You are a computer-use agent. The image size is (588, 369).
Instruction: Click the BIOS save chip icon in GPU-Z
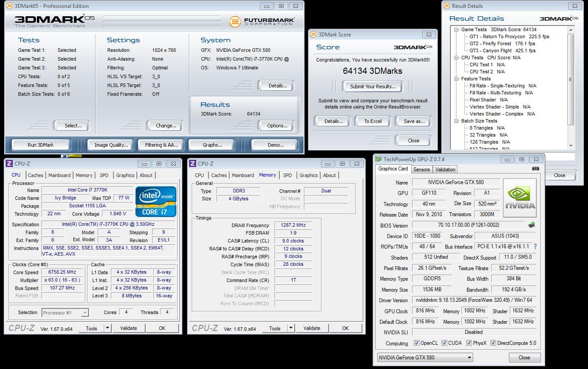[x=532, y=225]
